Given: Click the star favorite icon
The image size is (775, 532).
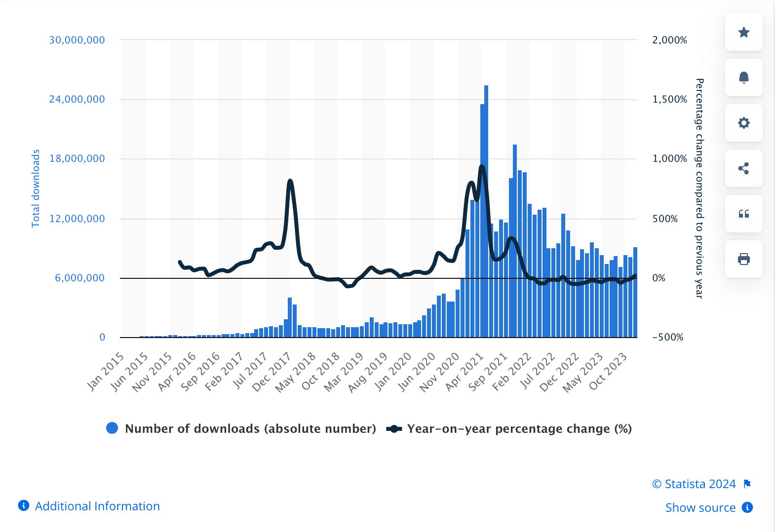Looking at the screenshot, I should [743, 33].
